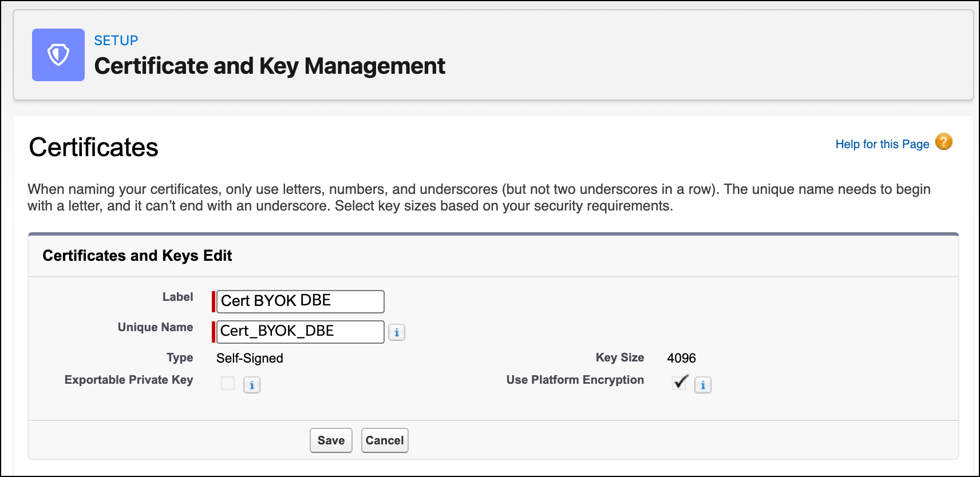980x477 pixels.
Task: Cancel the certificate edit
Action: click(x=385, y=440)
